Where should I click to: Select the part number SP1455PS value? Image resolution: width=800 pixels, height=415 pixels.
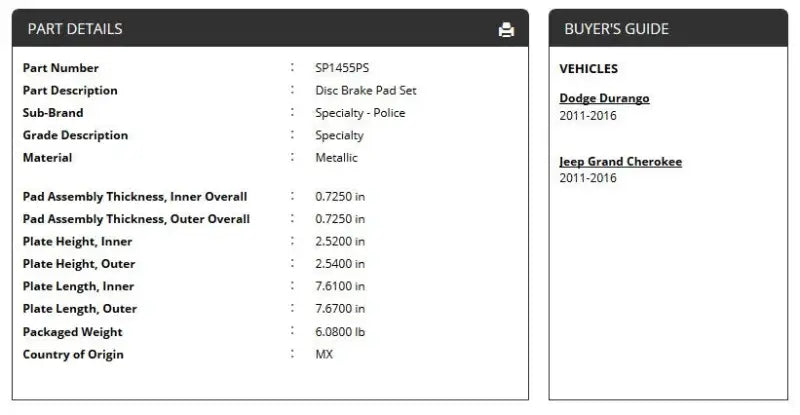click(x=342, y=68)
